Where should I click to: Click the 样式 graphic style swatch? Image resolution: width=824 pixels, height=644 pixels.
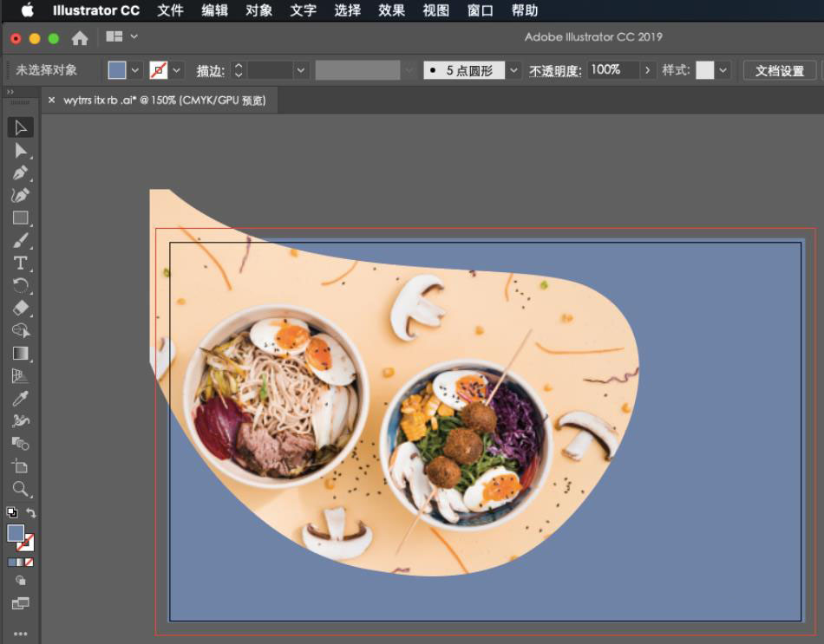704,70
